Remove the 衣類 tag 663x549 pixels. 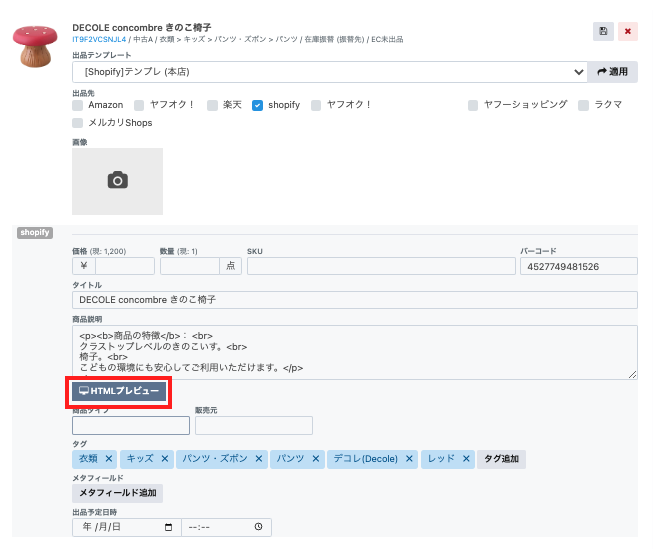tap(109, 459)
